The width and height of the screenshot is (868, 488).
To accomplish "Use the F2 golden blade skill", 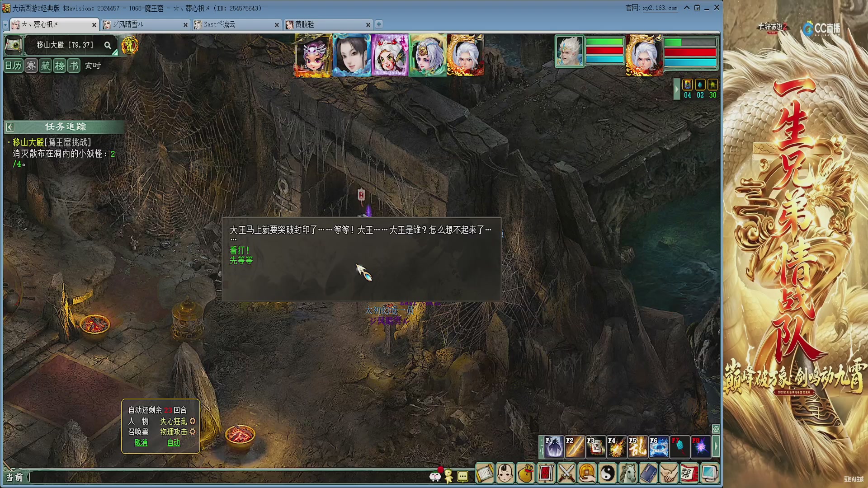I will pyautogui.click(x=575, y=447).
